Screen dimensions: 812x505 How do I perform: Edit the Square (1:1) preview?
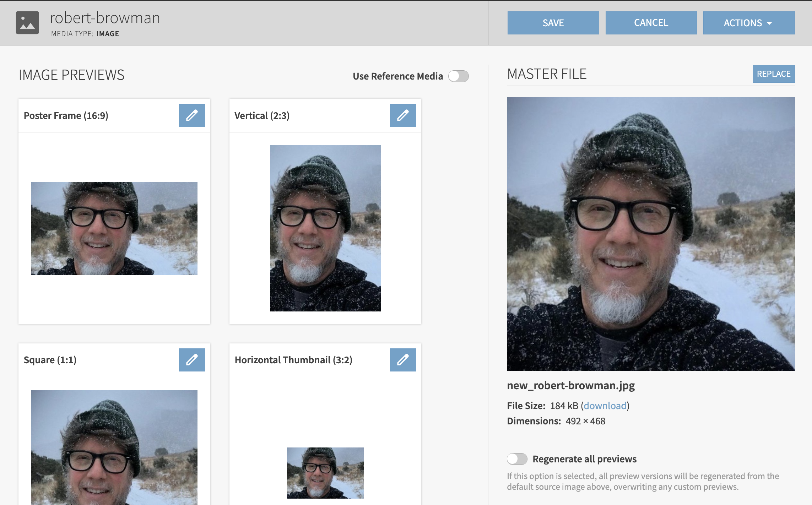(x=192, y=360)
